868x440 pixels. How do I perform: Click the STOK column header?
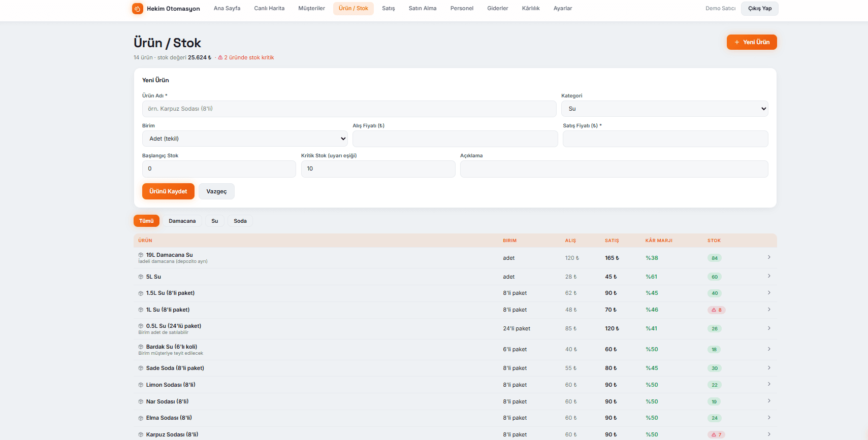click(714, 241)
